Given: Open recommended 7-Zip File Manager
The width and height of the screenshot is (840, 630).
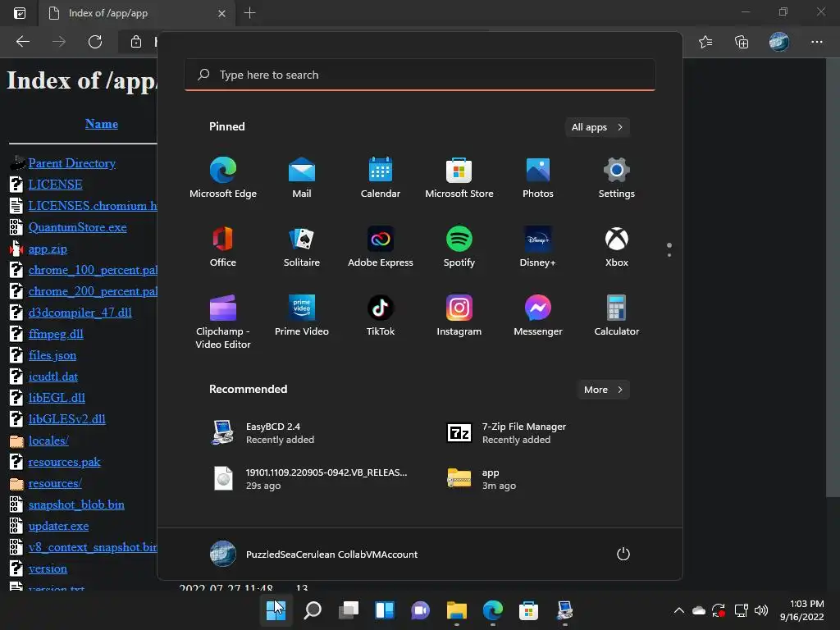Looking at the screenshot, I should (538, 433).
